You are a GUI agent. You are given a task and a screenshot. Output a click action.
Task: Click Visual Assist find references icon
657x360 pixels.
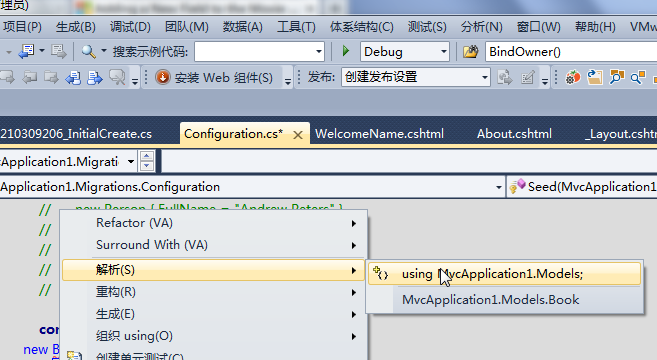pyautogui.click(x=617, y=78)
